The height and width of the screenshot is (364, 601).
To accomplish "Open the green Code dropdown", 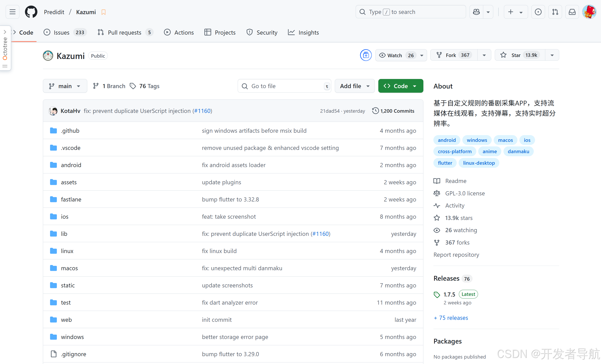I will tap(400, 86).
